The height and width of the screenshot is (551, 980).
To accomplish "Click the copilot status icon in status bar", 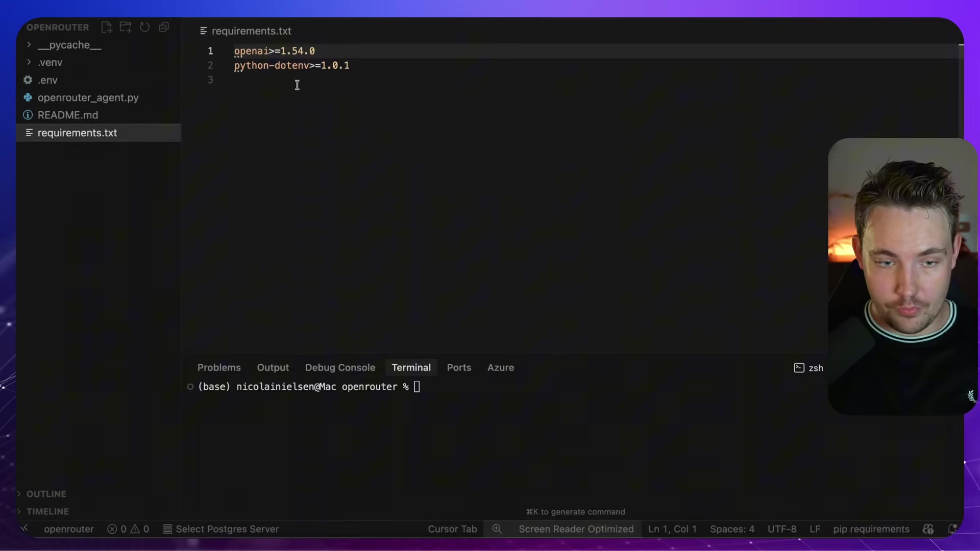I will 928,529.
